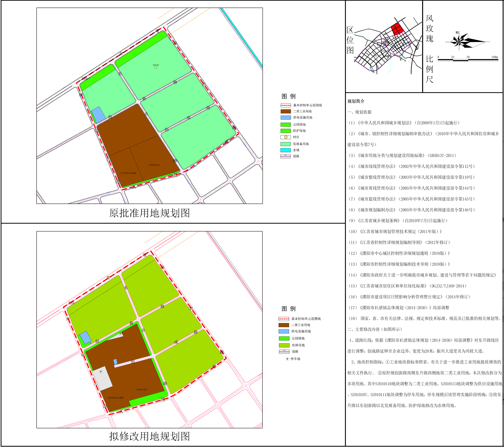
Task: Click item (15) 《江苏省城市居住区和单位绿化标准》
Action: pos(408,286)
